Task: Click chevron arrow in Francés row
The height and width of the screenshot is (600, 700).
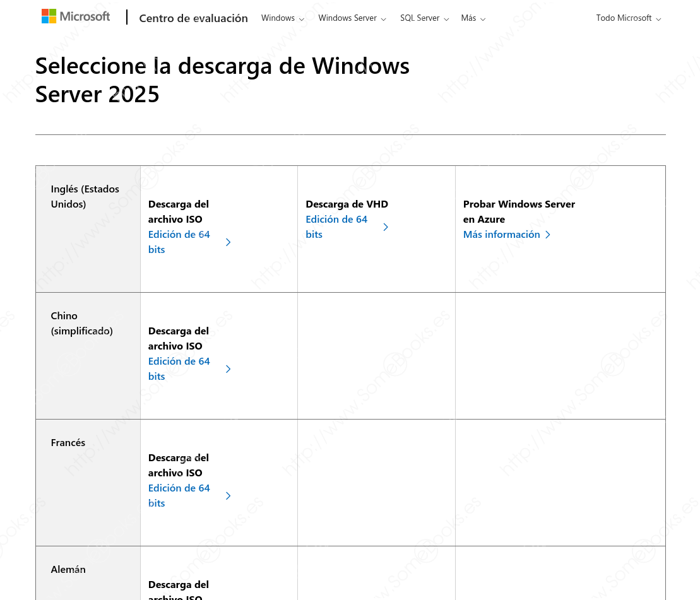Action: [228, 496]
